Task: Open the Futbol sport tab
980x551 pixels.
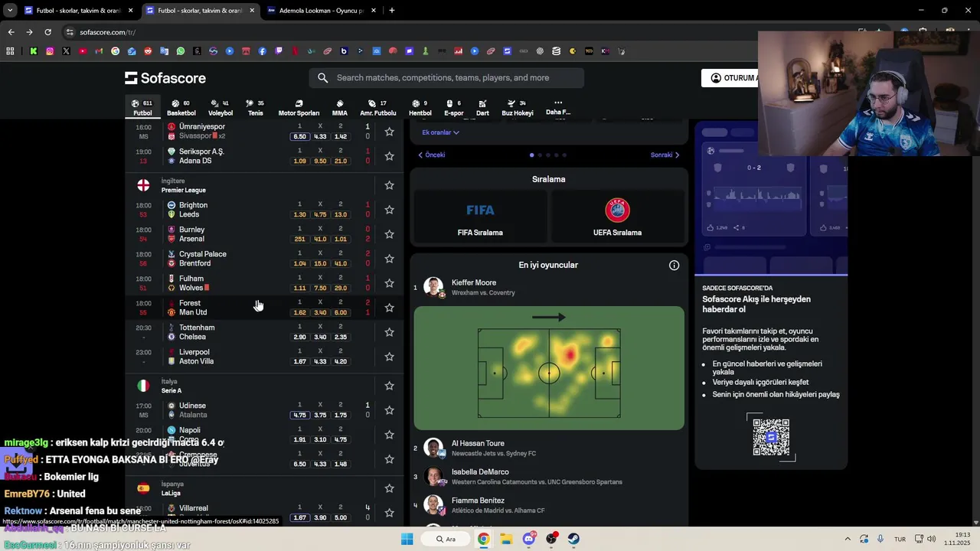Action: coord(142,108)
